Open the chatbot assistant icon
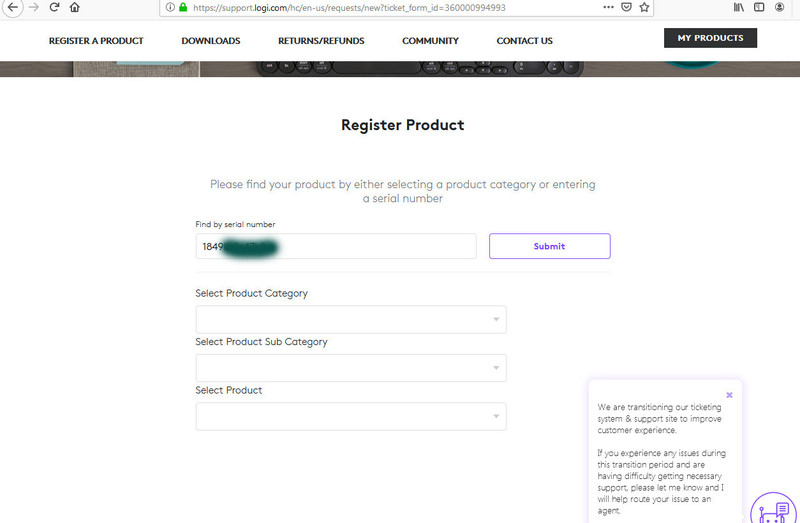This screenshot has height=523, width=800. 774,510
